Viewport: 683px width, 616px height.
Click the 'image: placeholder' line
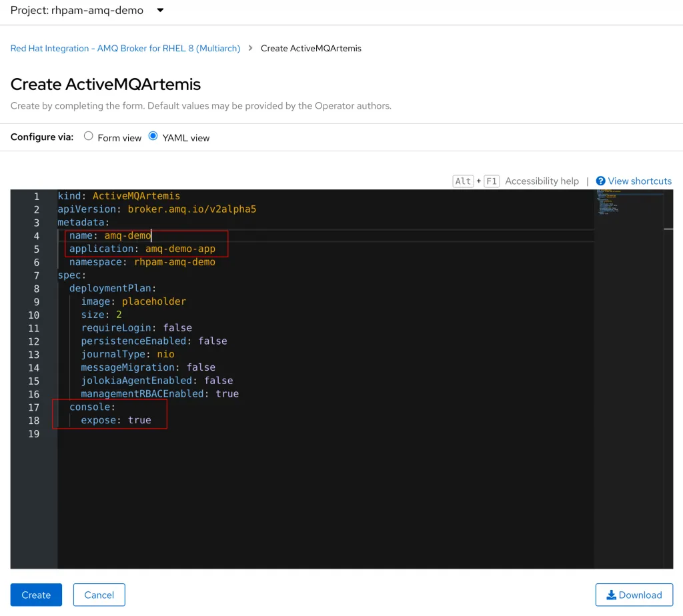[x=133, y=301]
